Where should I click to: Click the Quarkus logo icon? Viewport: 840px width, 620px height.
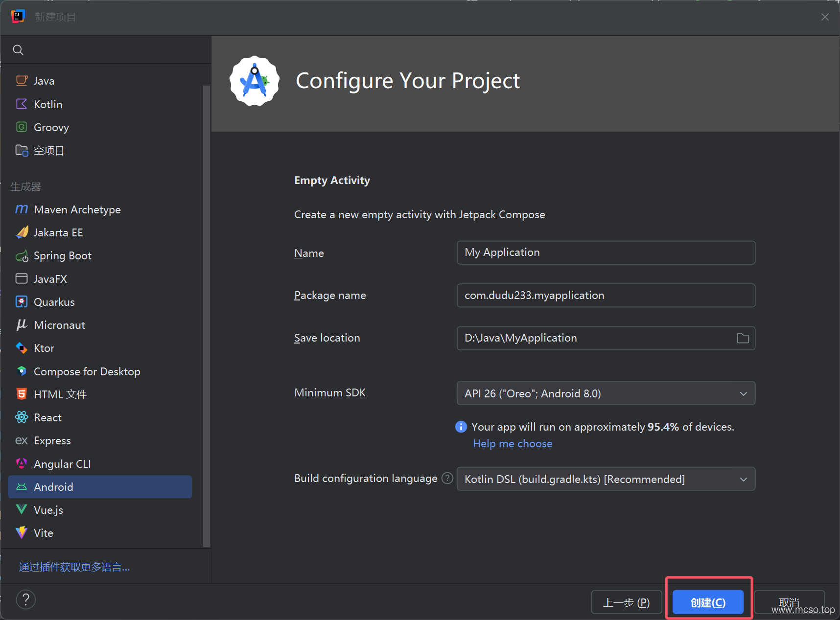(22, 301)
